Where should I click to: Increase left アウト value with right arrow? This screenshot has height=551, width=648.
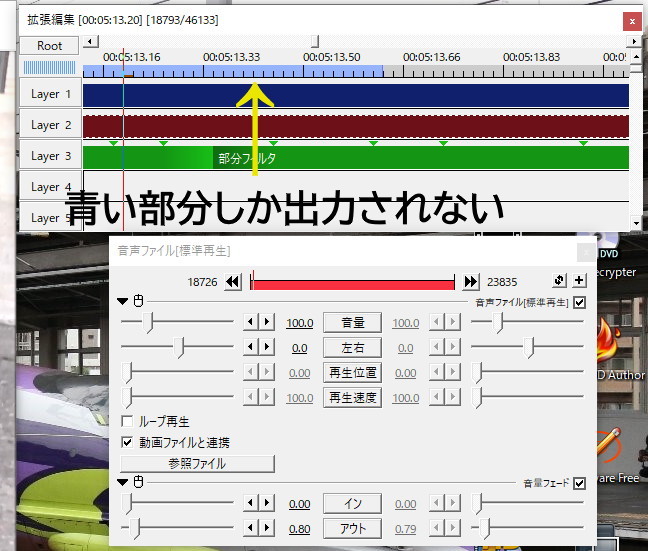(267, 527)
